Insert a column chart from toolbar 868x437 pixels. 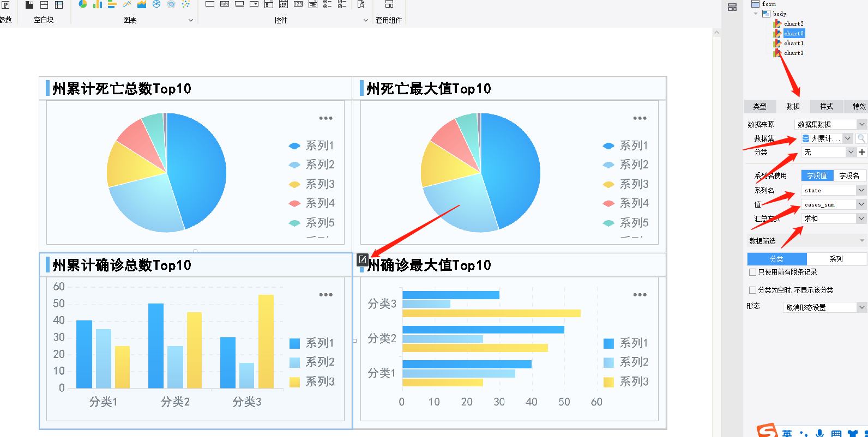click(x=98, y=4)
